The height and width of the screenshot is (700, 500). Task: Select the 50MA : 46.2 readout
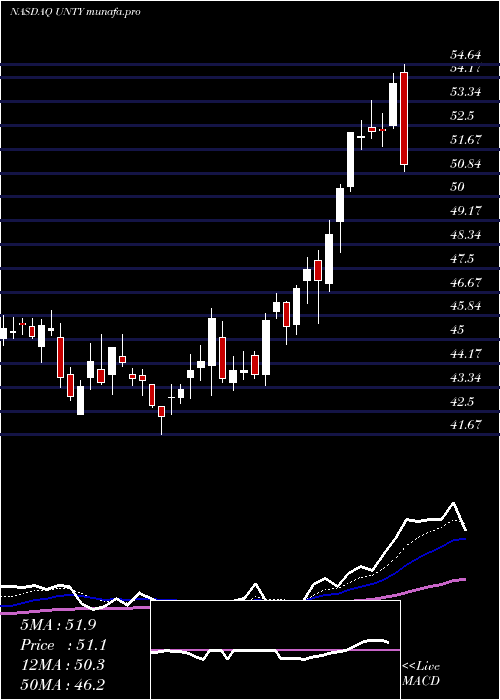(62, 684)
